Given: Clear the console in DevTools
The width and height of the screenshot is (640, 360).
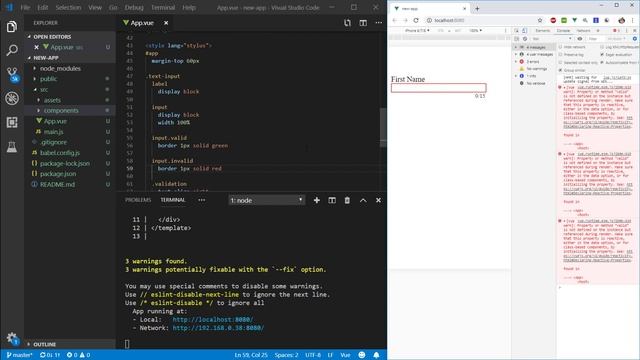Looking at the screenshot, I should 525,39.
